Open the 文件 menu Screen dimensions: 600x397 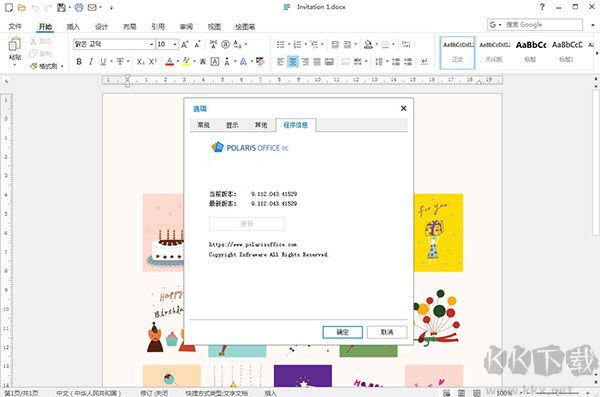(x=15, y=26)
